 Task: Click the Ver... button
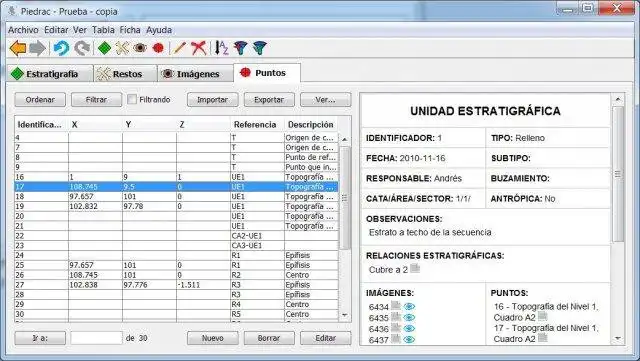tap(325, 100)
